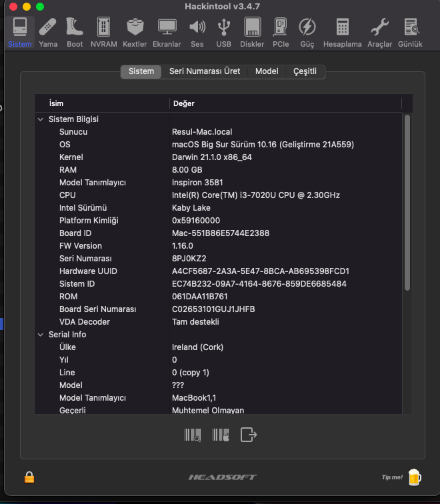Select the Seri Numarası row
This screenshot has height=504, width=440.
(x=219, y=259)
